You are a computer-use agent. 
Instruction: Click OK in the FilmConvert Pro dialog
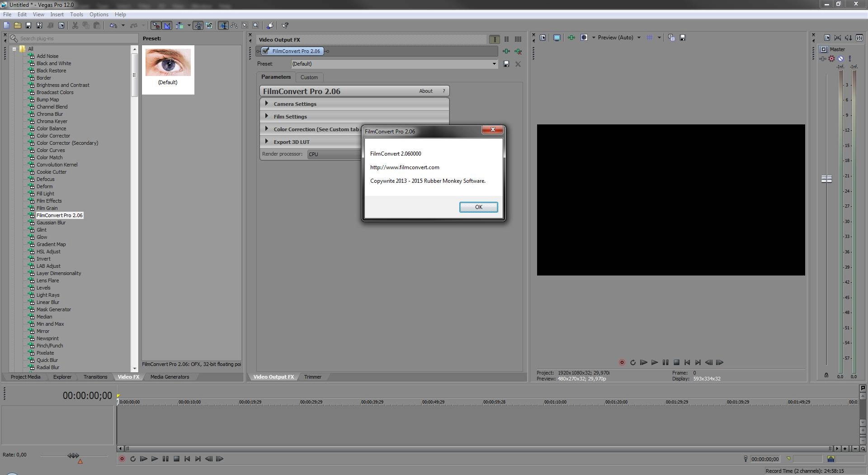[479, 207]
